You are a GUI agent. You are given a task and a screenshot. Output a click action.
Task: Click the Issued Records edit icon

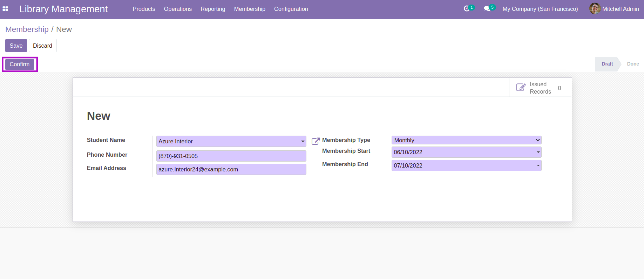coord(521,87)
